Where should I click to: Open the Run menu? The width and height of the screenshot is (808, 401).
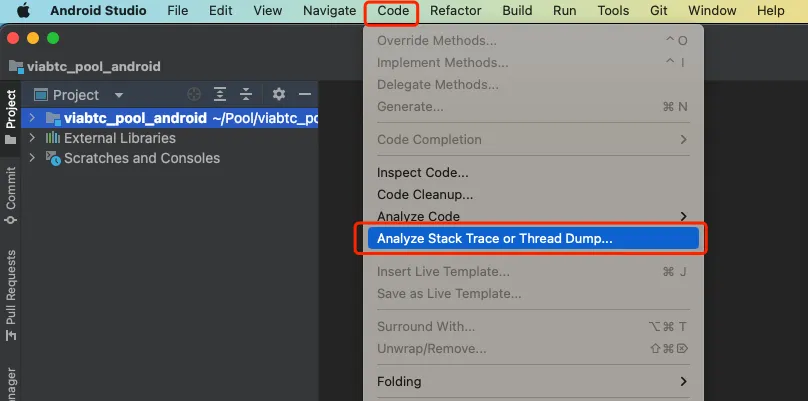point(564,11)
